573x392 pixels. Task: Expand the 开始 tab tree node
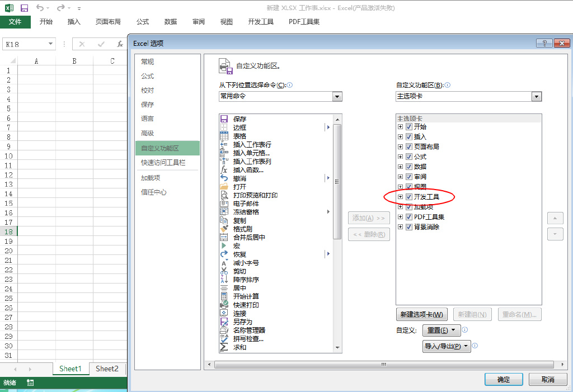click(400, 126)
